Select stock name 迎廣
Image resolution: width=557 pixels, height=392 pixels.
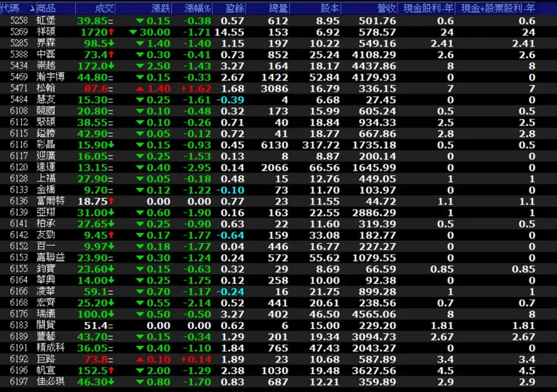pos(46,156)
